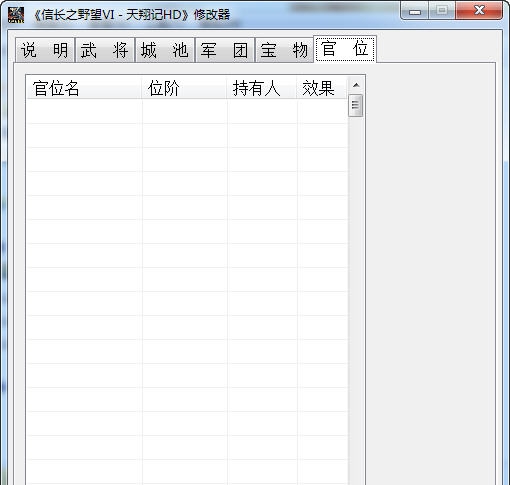The image size is (510, 485).
Task: Click the list scrollbar up arrow
Action: pyautogui.click(x=356, y=85)
